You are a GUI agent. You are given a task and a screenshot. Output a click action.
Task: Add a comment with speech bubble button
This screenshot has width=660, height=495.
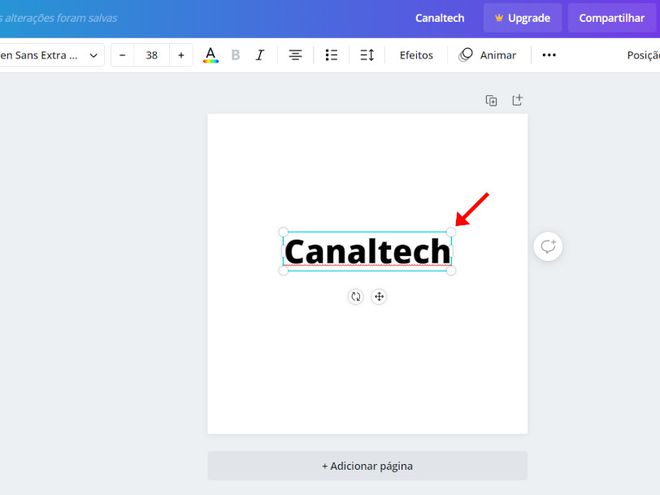point(548,247)
